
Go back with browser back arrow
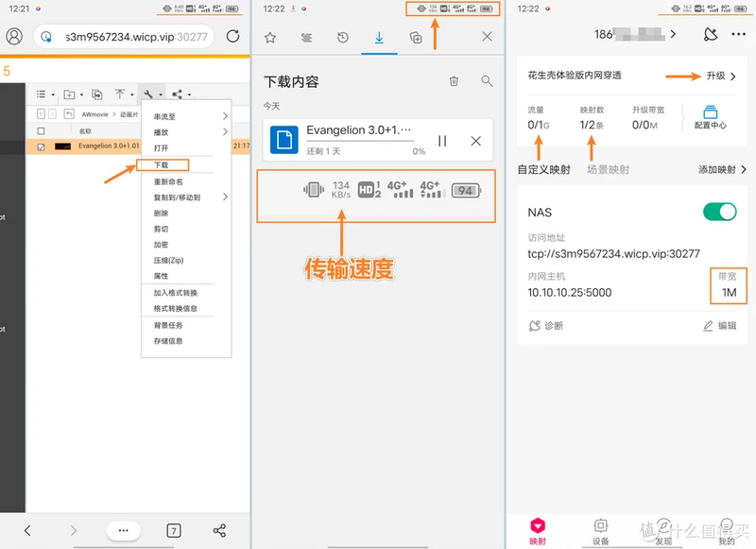(x=27, y=531)
